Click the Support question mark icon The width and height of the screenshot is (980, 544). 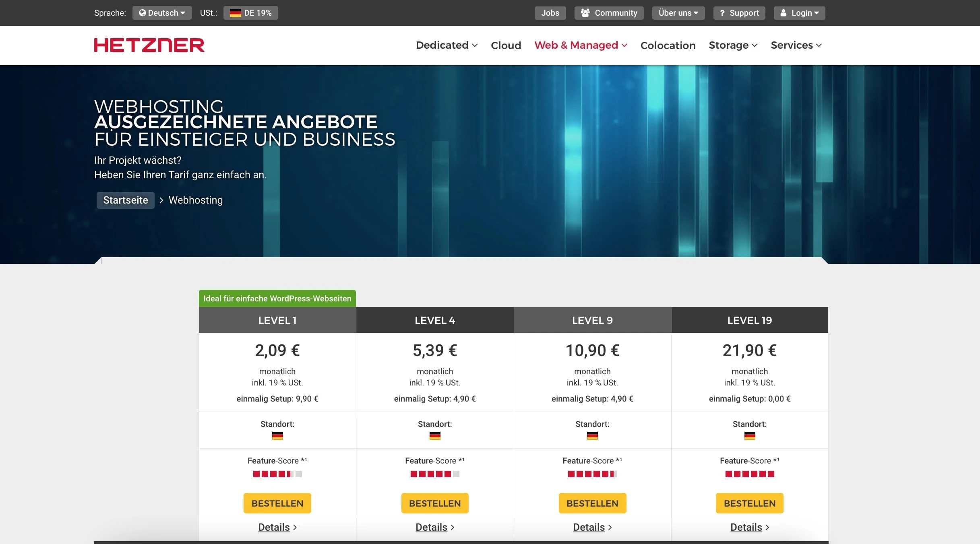click(x=722, y=12)
